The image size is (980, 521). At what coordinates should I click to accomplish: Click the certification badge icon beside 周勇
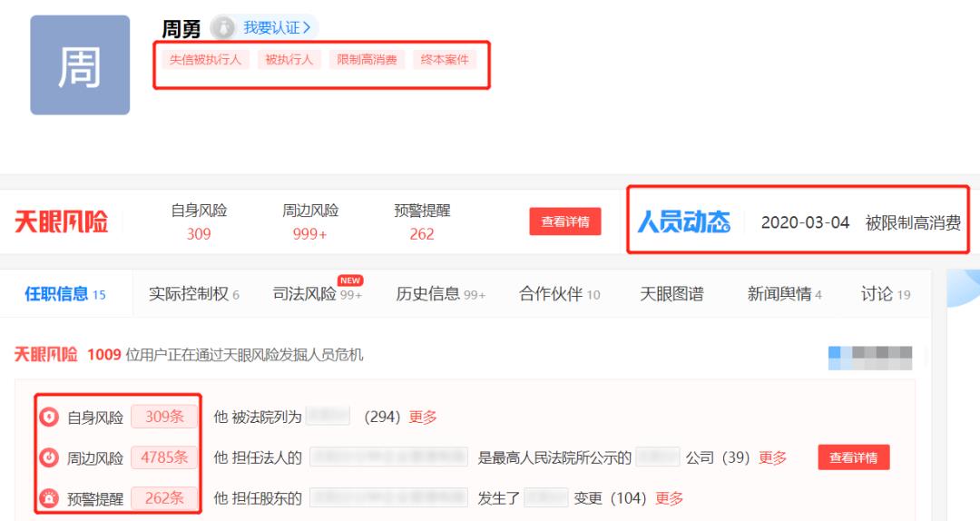pos(222,29)
